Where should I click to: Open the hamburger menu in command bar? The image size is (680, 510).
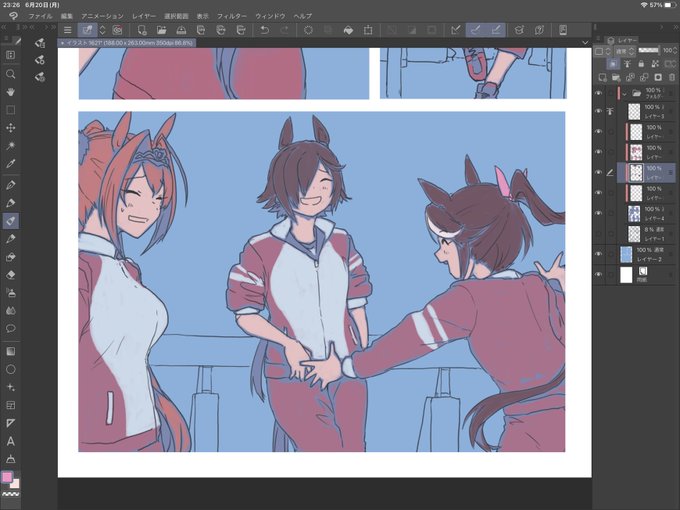[67, 30]
